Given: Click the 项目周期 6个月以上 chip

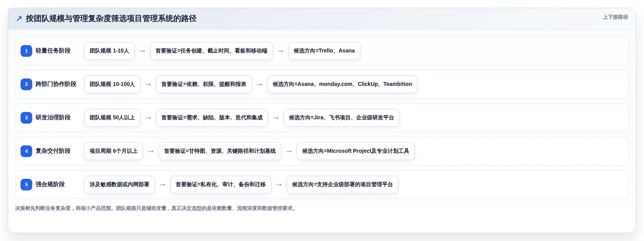Looking at the screenshot, I should tap(114, 151).
